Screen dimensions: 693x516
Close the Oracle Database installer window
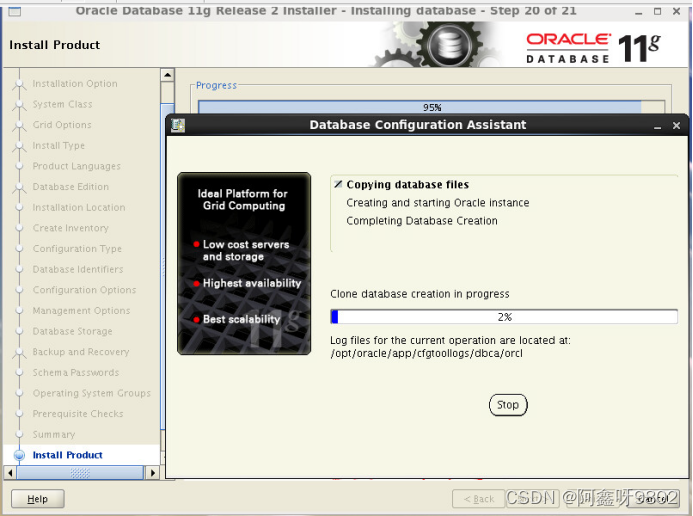pos(676,11)
